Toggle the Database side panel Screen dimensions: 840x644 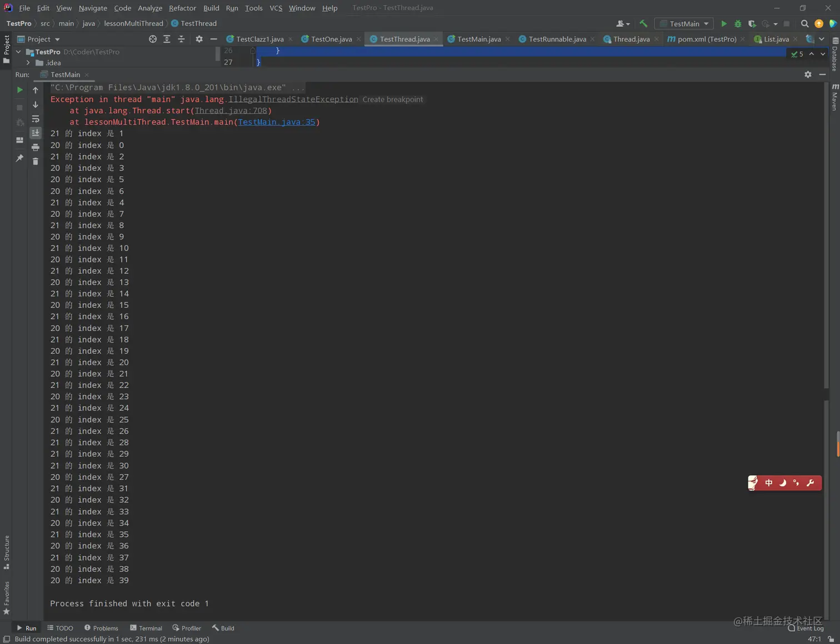(x=834, y=54)
